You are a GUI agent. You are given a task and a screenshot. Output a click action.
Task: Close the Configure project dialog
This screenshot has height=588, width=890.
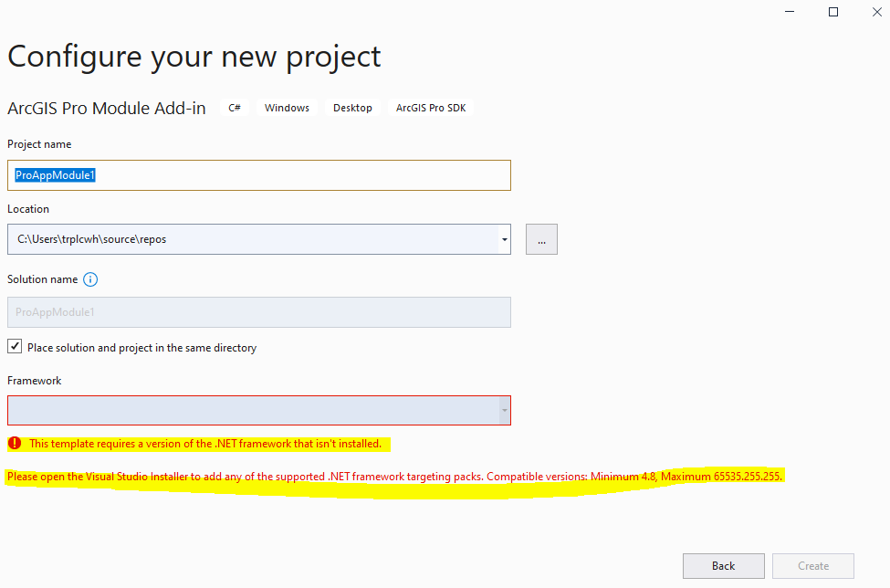pos(877,12)
